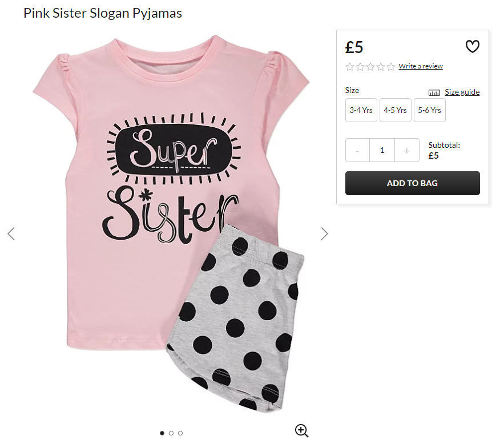Rate product with the fifth star
The width and height of the screenshot is (504, 448).
tap(391, 67)
